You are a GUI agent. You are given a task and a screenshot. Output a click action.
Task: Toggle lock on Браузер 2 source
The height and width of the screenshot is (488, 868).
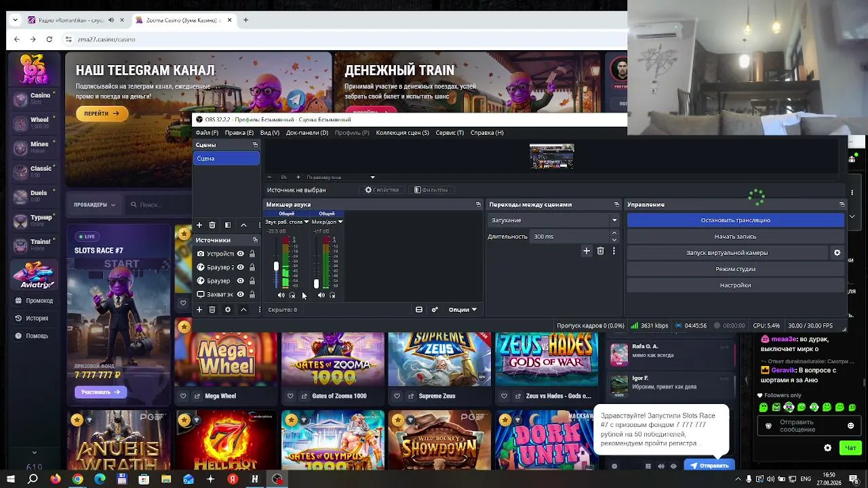click(252, 268)
